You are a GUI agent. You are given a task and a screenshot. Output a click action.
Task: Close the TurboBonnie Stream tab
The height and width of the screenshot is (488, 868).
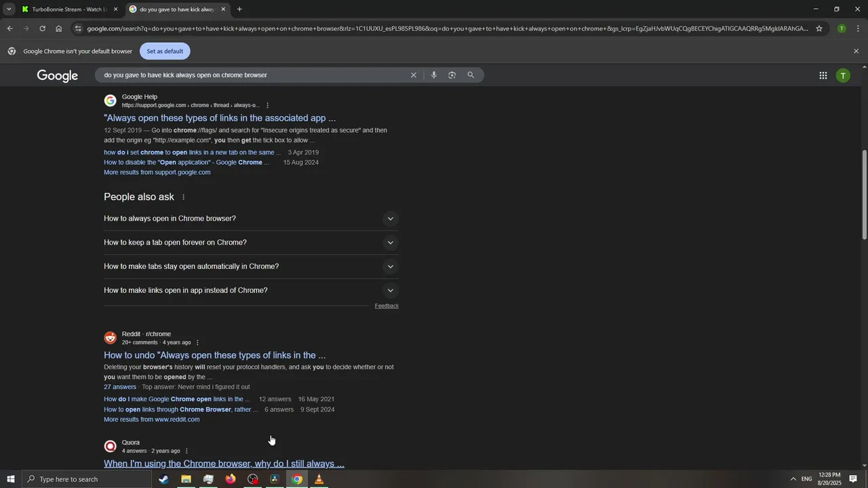[115, 9]
